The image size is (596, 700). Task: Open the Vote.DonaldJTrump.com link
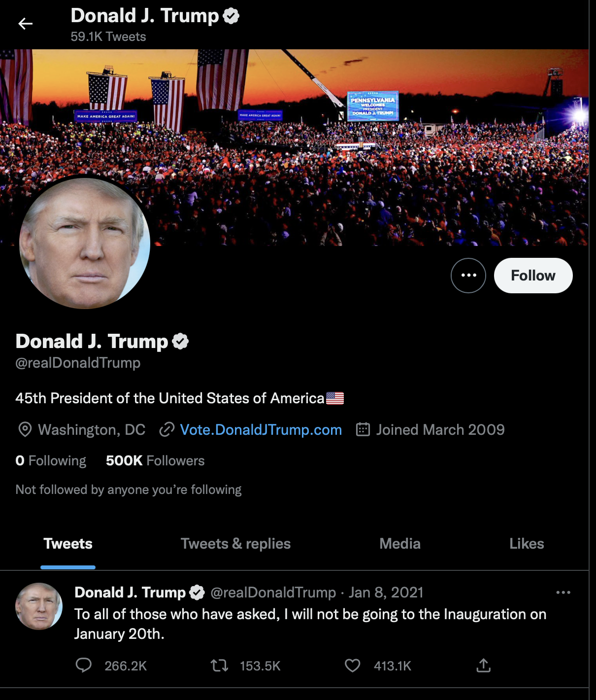pyautogui.click(x=261, y=430)
